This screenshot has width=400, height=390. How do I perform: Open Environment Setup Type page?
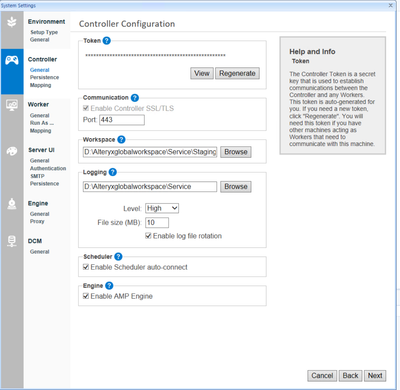[x=44, y=32]
